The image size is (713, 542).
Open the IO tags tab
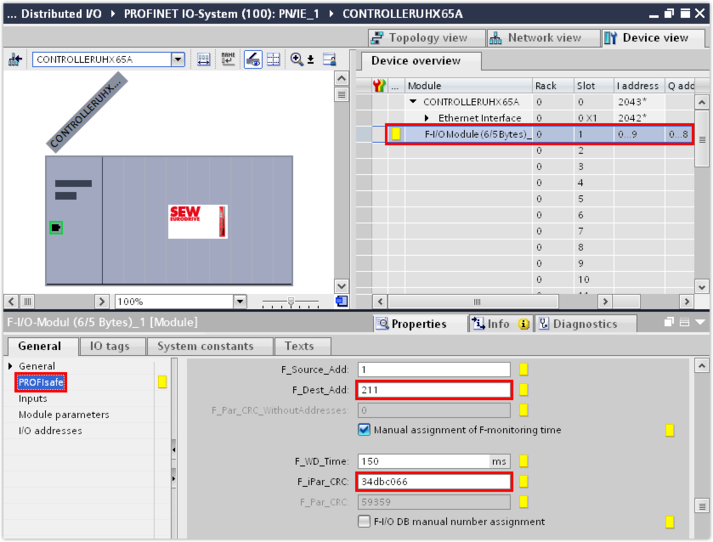click(x=110, y=346)
